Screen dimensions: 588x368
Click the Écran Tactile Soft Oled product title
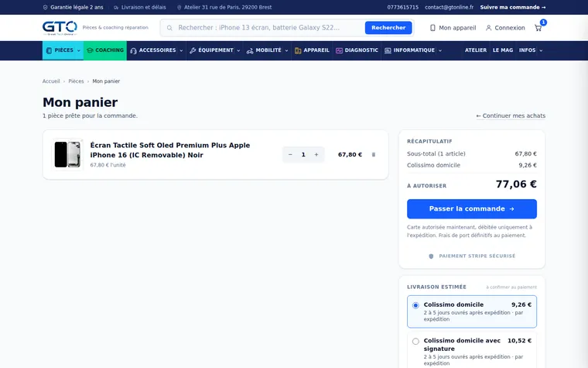point(170,150)
